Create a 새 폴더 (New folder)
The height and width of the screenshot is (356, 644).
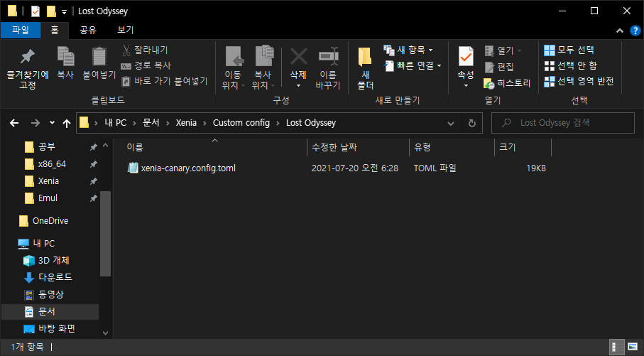365,68
